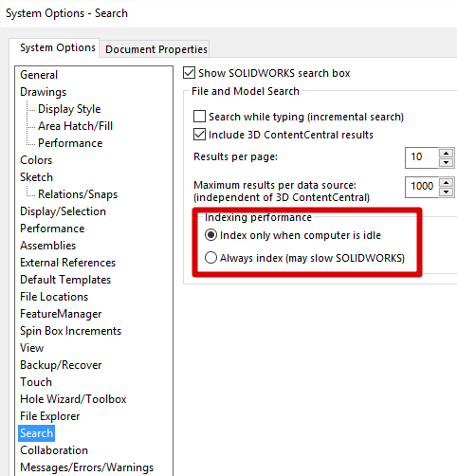The image size is (457, 476).
Task: Open the General options category
Action: tap(39, 75)
